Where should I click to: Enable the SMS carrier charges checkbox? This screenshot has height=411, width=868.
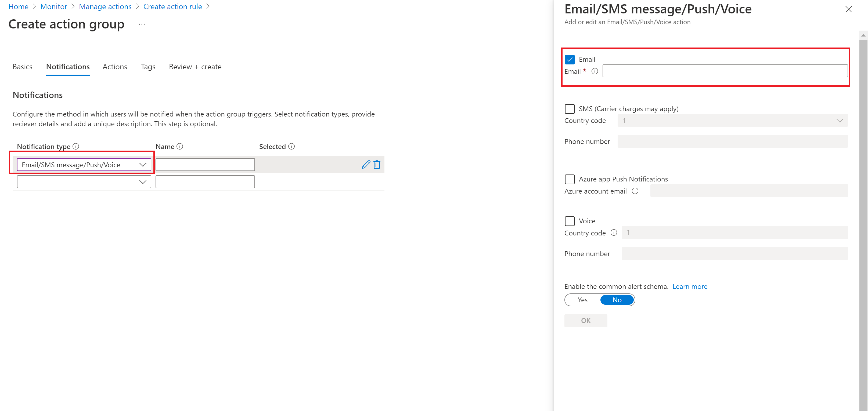point(570,108)
